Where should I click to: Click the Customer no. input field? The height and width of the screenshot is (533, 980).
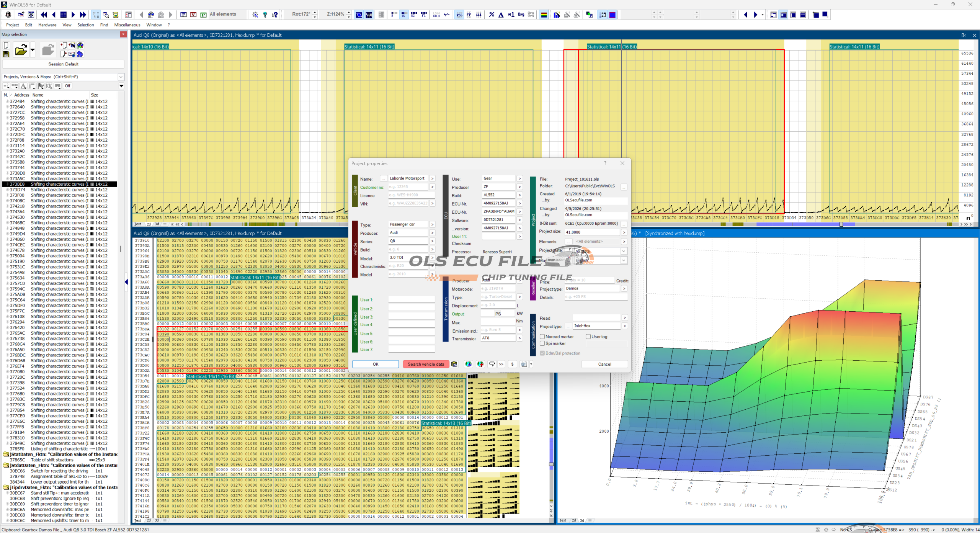[408, 187]
